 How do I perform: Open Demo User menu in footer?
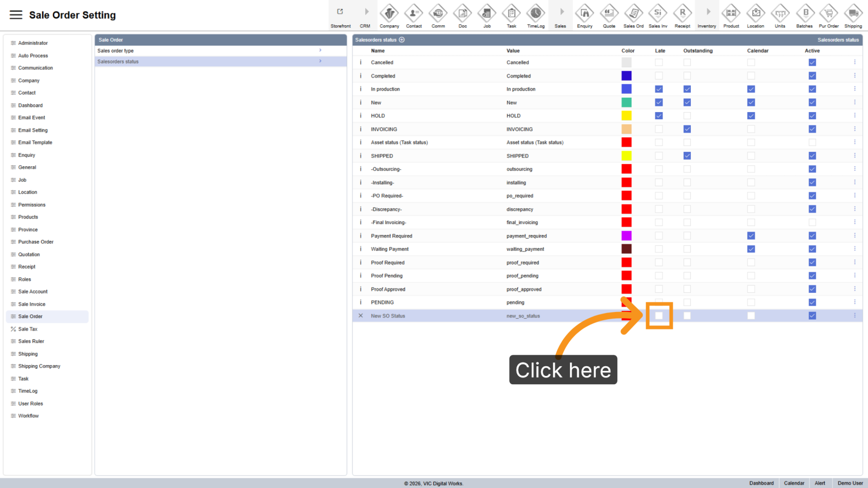tap(850, 483)
